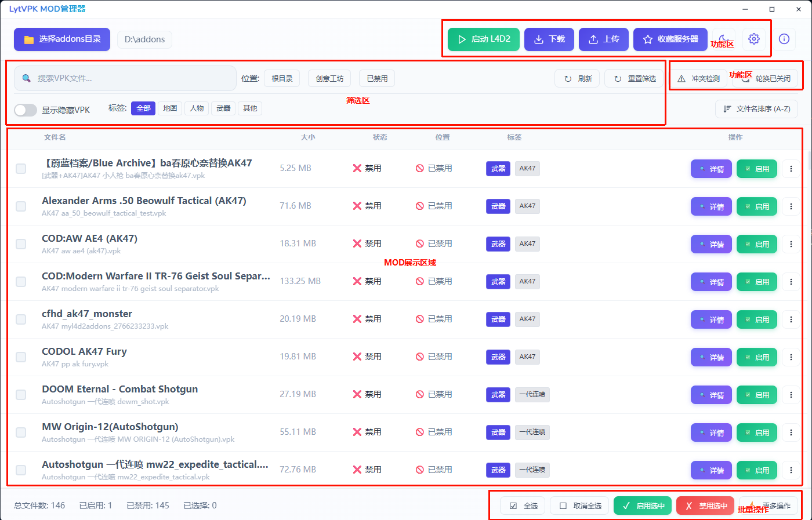
Task: View 详情 for MW Origin-12(AutoShotgun)
Action: [x=711, y=432]
